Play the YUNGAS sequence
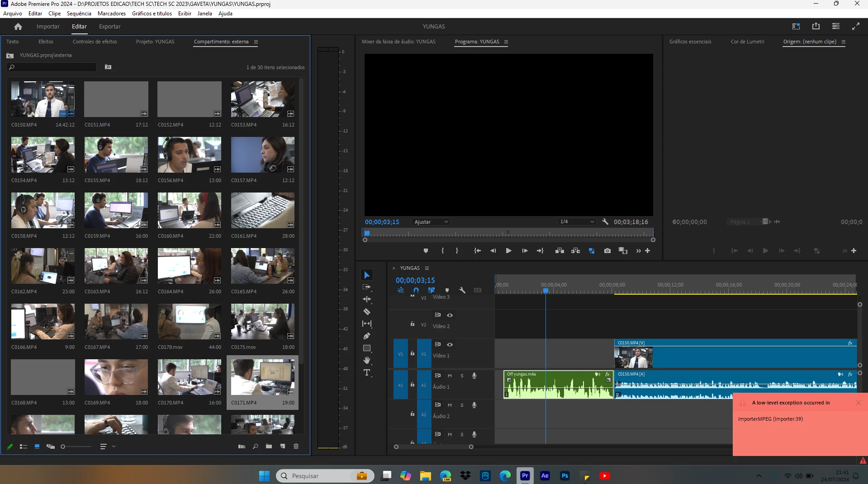The width and height of the screenshot is (868, 484). 509,251
